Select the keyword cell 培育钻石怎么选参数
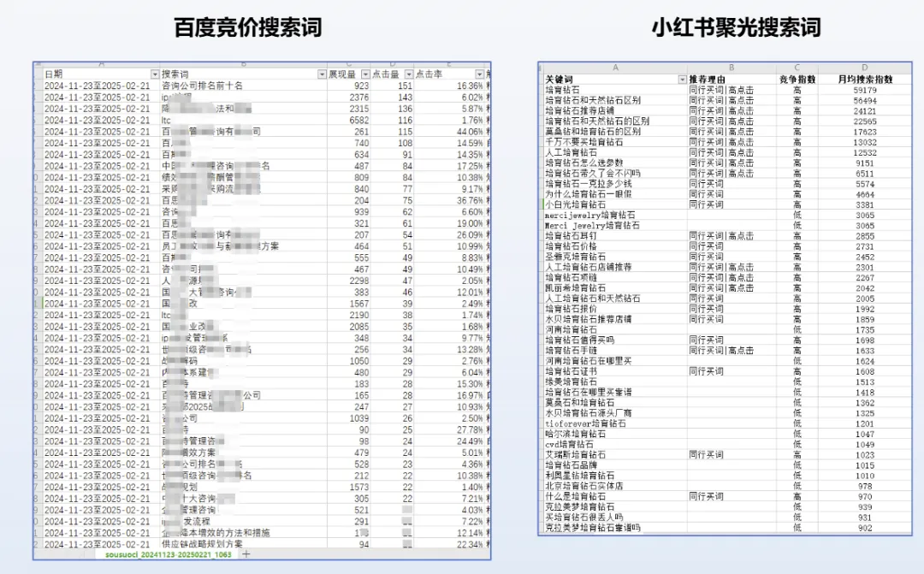 tap(615, 163)
